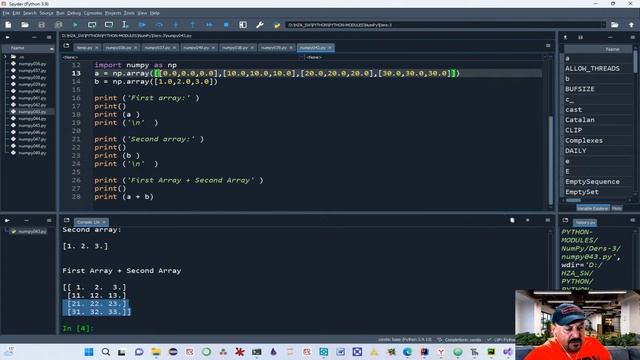Step out of function debug icon
The height and width of the screenshot is (360, 640).
[192, 25]
